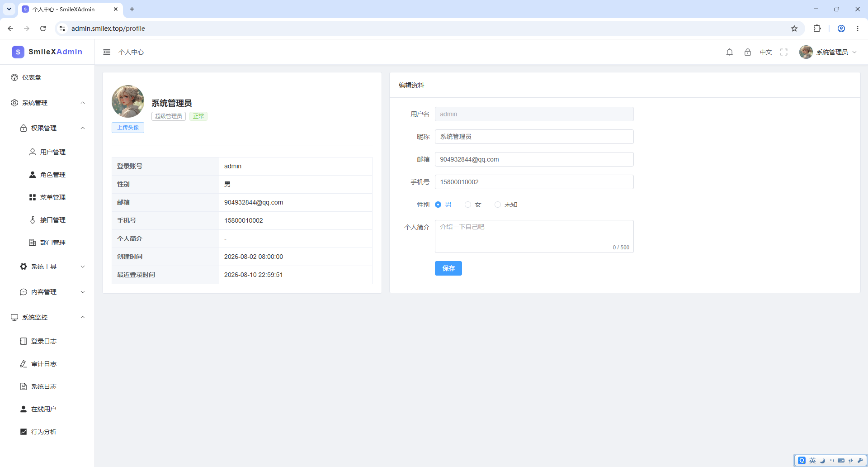Open the notification bell icon
Screen dimensions: 868x467
[730, 52]
